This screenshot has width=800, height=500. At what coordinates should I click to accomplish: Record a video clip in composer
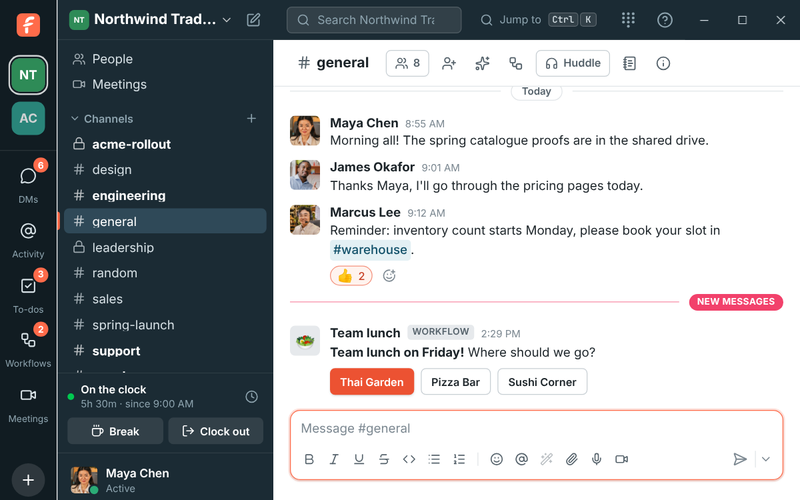(x=621, y=459)
